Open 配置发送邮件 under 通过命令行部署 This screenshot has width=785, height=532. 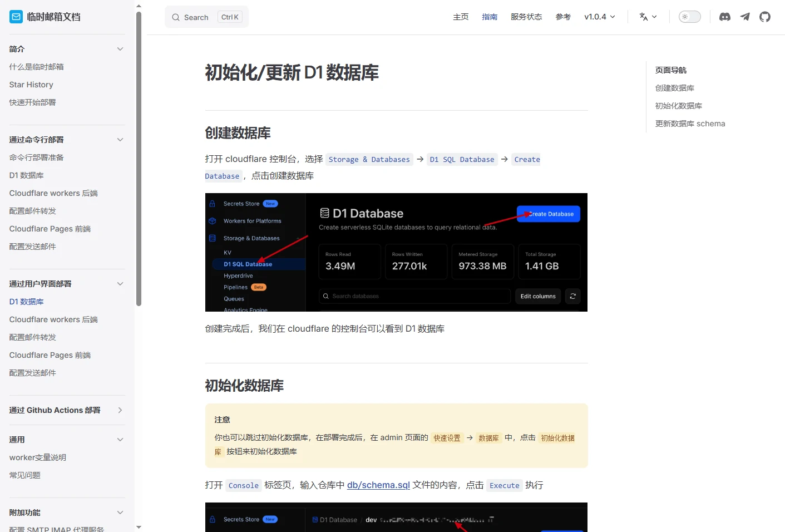[33, 247]
